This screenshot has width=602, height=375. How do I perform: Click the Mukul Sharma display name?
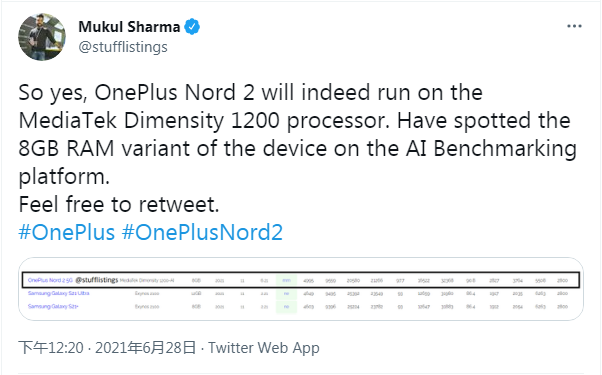click(129, 26)
